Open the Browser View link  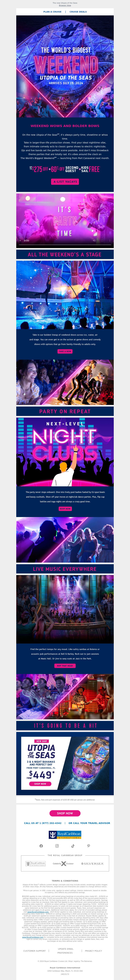click(x=65, y=5)
